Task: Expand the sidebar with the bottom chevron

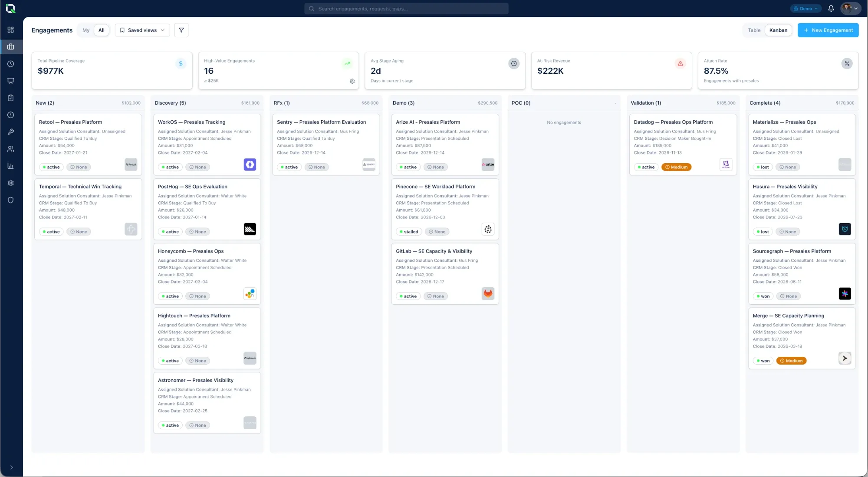Action: (11, 467)
